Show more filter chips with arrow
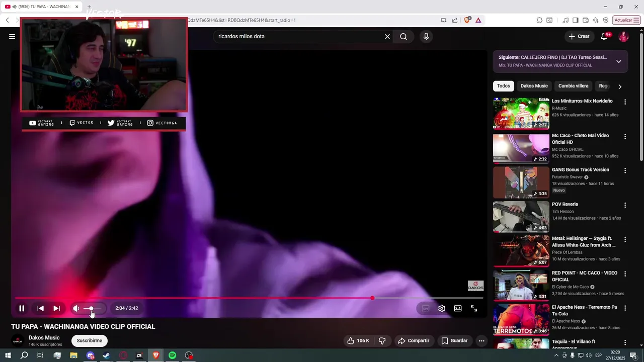 pos(620,86)
